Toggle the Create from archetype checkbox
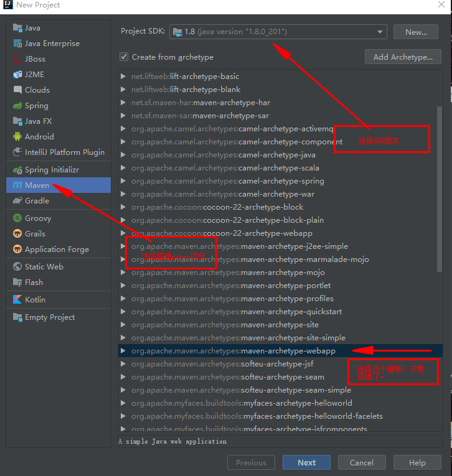The width and height of the screenshot is (452, 476). [124, 57]
